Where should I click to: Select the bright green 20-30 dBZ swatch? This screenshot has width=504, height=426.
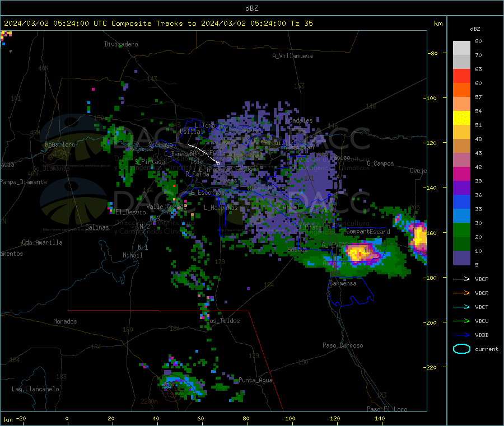pos(461,230)
